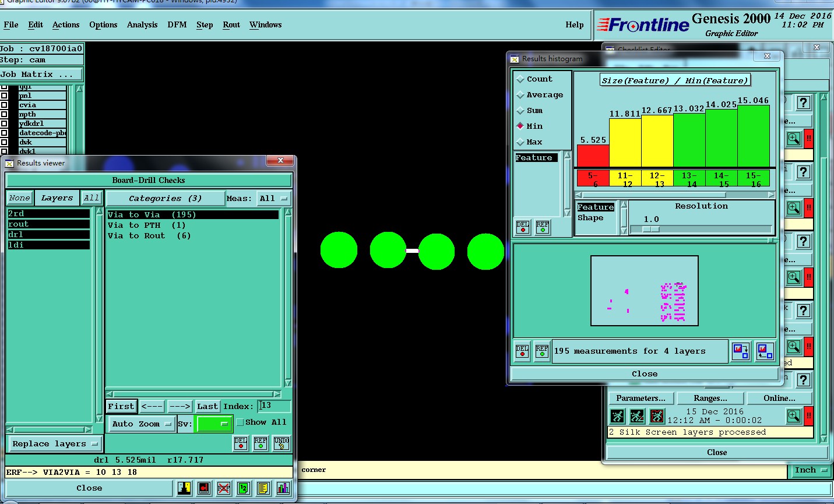Viewport: 834px width, 504px height.
Task: Go to next result with ---> button
Action: (180, 407)
